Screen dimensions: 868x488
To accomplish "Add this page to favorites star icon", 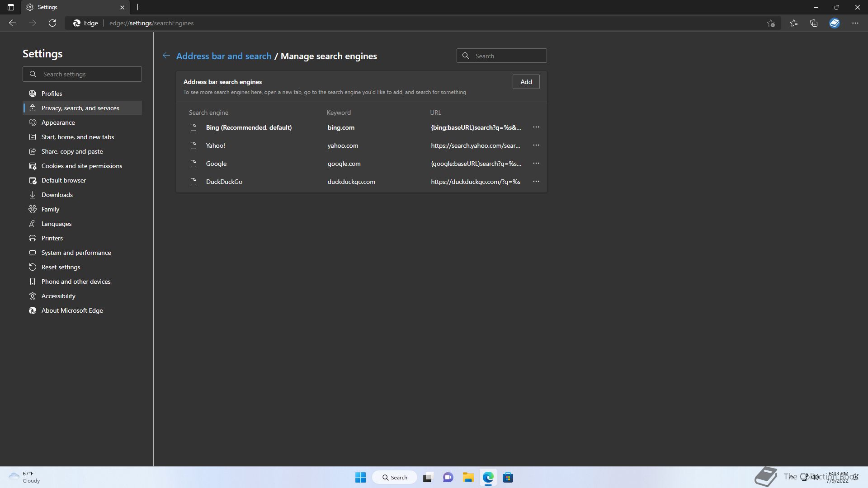I will click(771, 23).
